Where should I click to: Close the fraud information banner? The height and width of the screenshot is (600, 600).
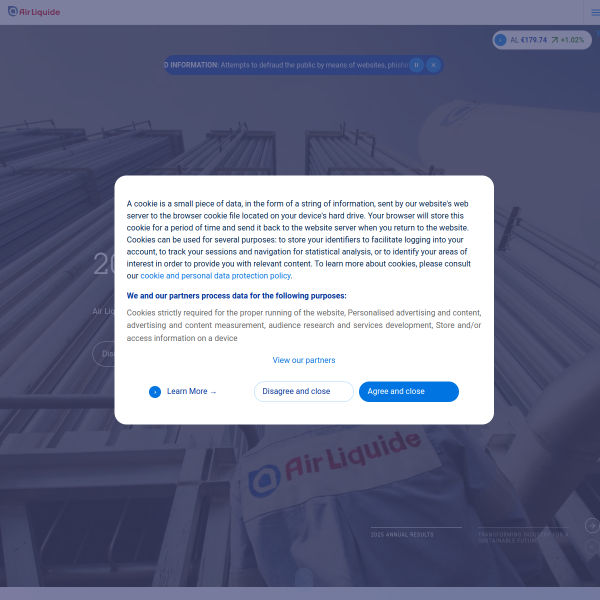(x=433, y=65)
